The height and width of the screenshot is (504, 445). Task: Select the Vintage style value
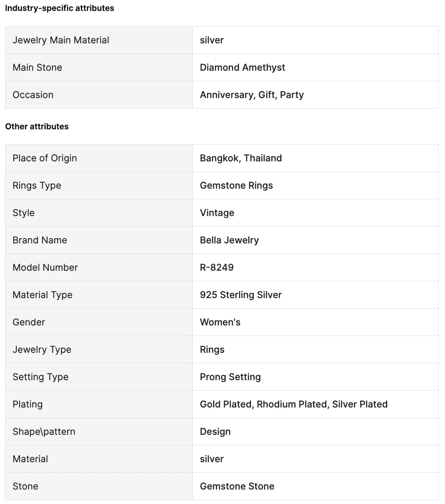click(x=217, y=213)
